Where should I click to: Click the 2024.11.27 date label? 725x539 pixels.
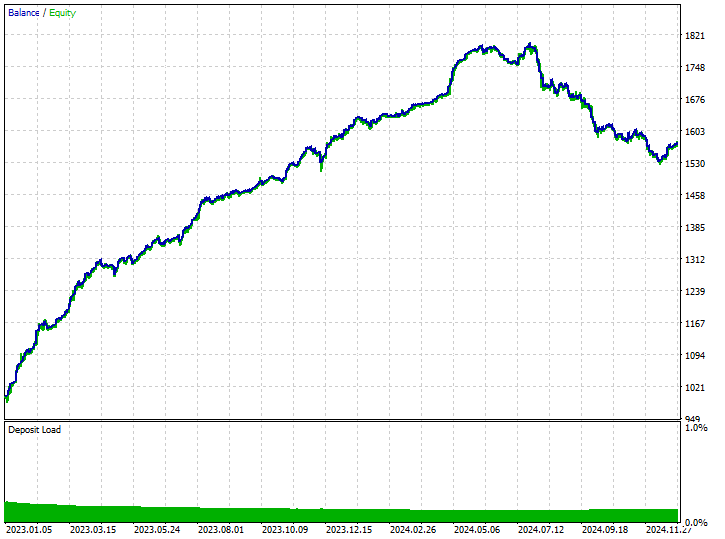669,529
